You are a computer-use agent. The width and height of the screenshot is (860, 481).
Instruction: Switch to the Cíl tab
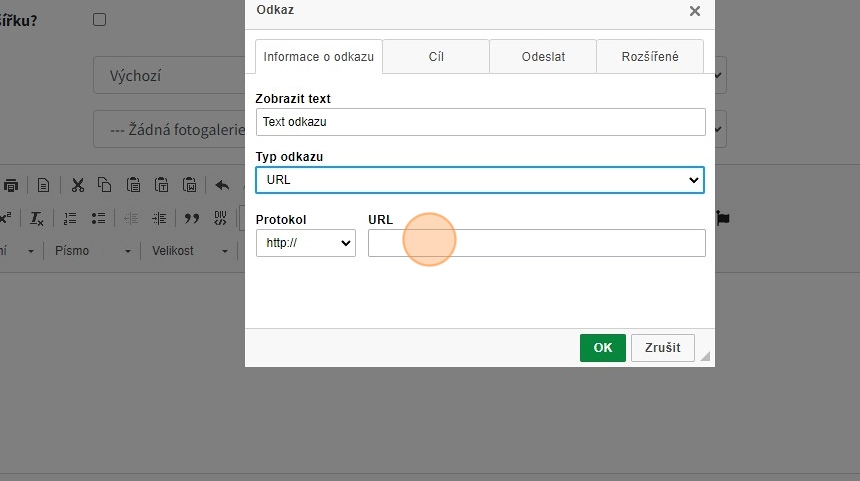[435, 57]
